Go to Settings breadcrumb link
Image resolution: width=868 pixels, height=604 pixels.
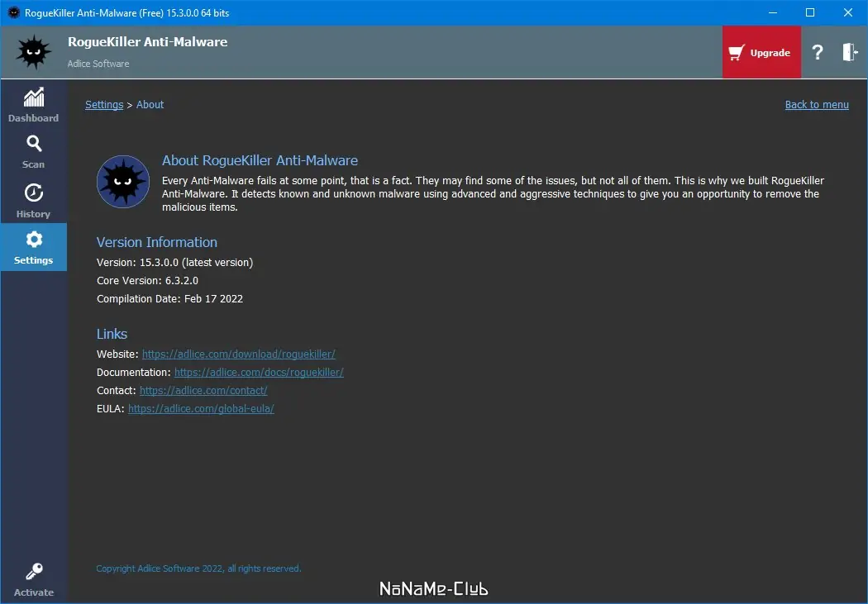tap(104, 105)
